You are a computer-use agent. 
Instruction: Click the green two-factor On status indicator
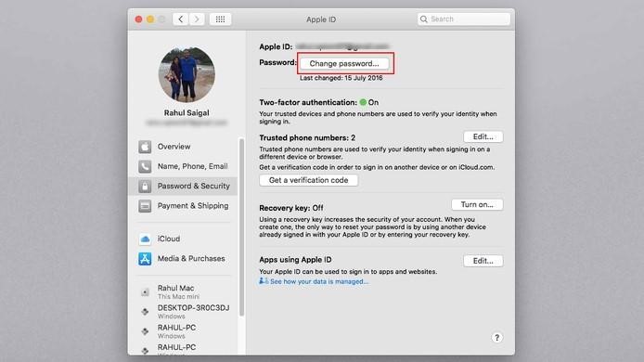pos(363,102)
